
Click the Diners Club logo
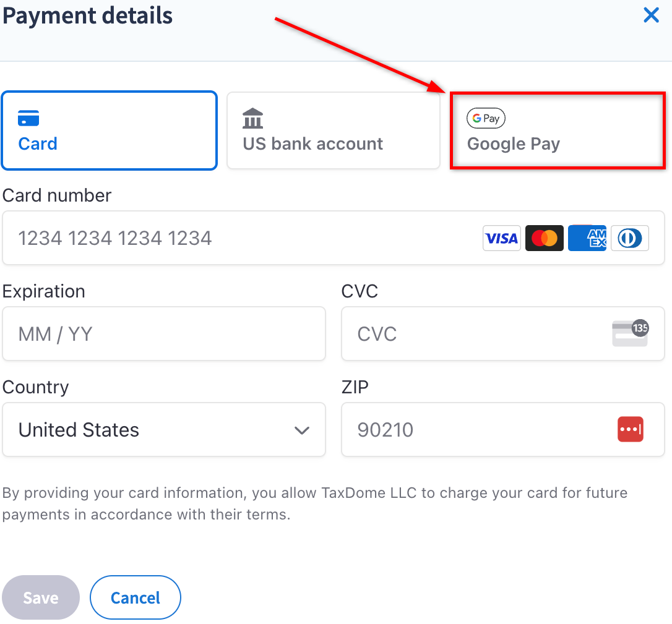point(629,238)
